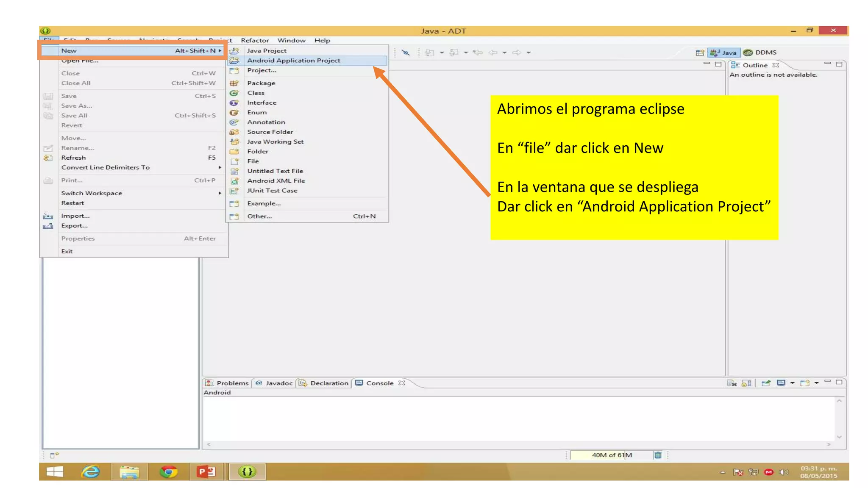Close the Outline view tab

point(776,65)
